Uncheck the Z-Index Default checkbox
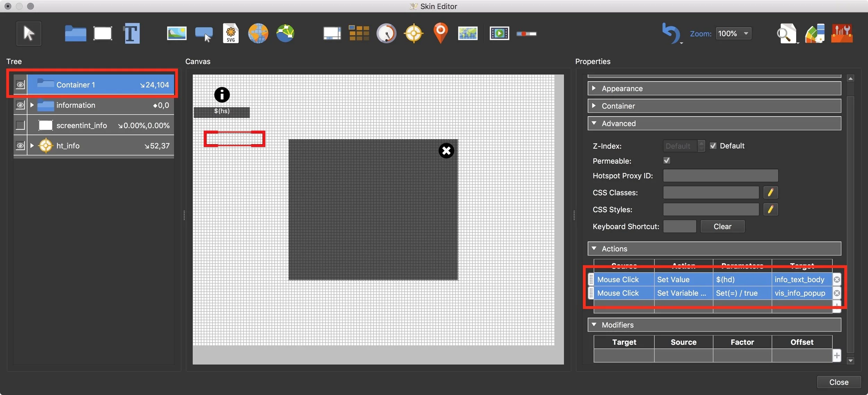Viewport: 868px width, 395px height. (x=713, y=146)
